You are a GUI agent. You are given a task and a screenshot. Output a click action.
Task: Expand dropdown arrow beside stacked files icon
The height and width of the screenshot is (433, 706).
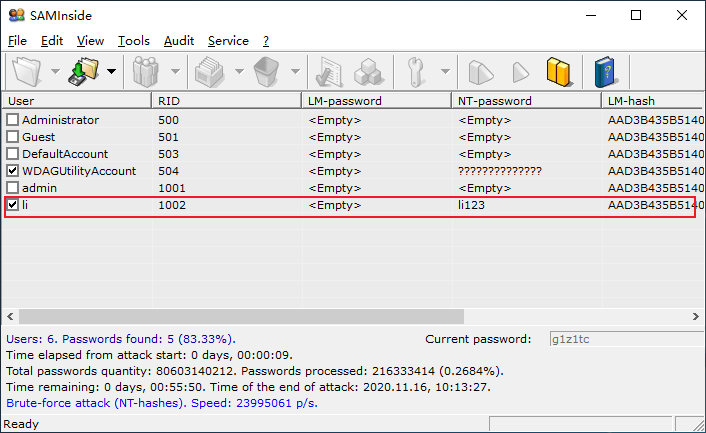coord(240,71)
